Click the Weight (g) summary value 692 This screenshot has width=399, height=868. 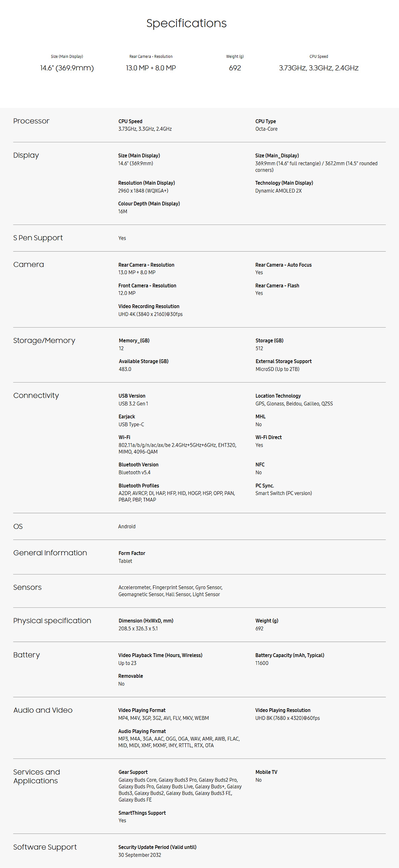(x=235, y=68)
